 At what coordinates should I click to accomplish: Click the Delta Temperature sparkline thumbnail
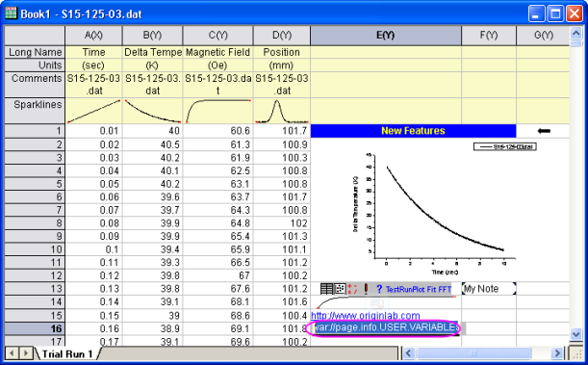(x=152, y=111)
